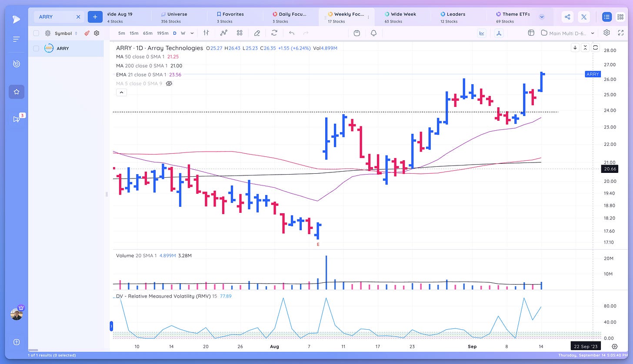Click the red brush clear icon

pyautogui.click(x=87, y=33)
